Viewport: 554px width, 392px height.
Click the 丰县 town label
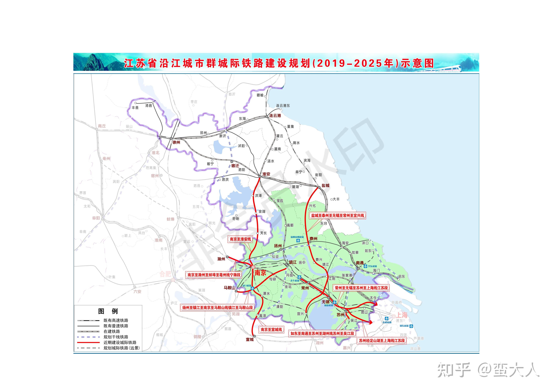(x=135, y=108)
